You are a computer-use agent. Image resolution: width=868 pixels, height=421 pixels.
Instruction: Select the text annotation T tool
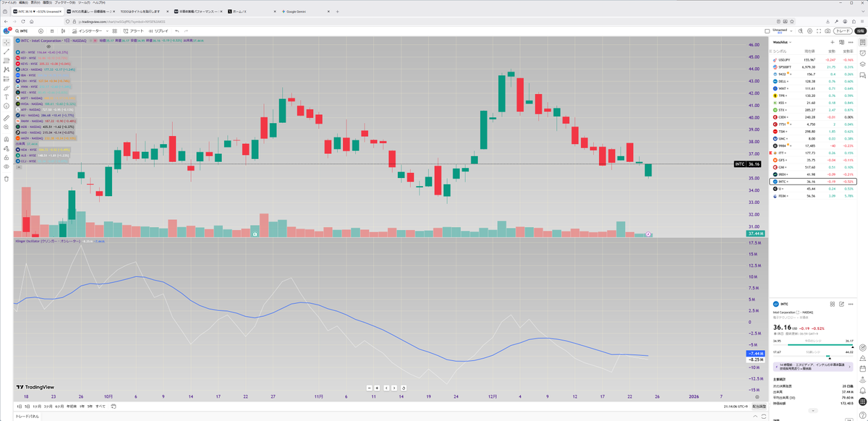[x=7, y=95]
